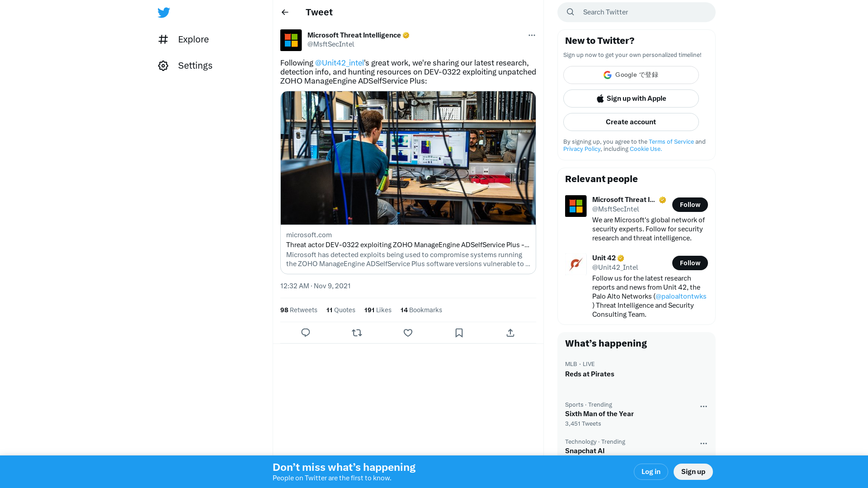868x488 pixels.
Task: Click the tweet timestamp Nov 9, 2021
Action: coord(316,286)
